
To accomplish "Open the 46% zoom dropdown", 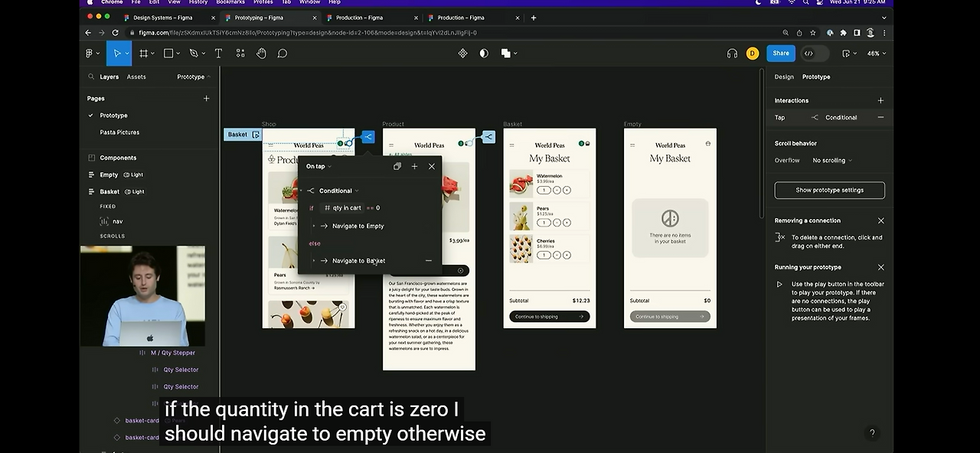I will coord(876,54).
